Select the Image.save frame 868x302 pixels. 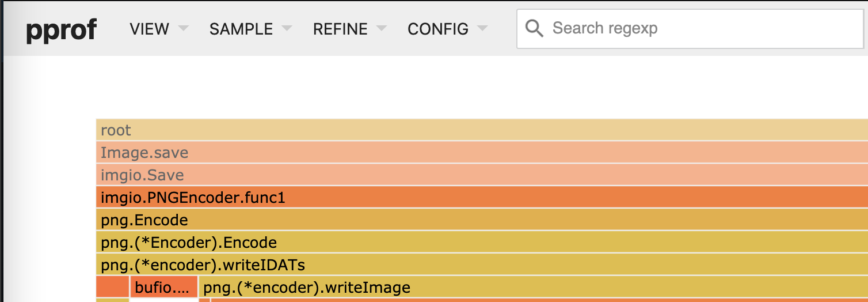(x=482, y=152)
